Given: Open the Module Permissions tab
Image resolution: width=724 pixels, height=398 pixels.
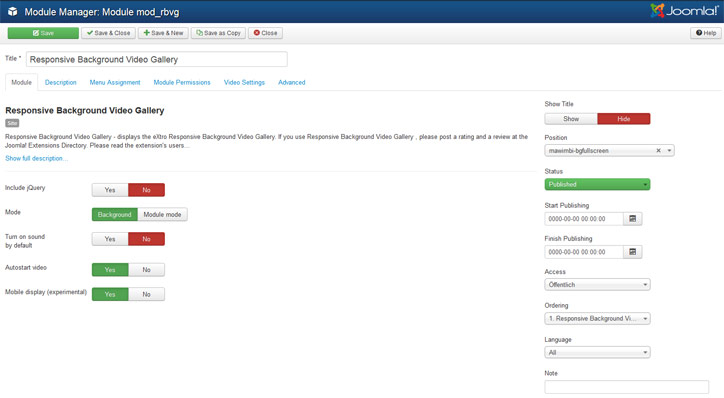Looking at the screenshot, I should pyautogui.click(x=182, y=82).
